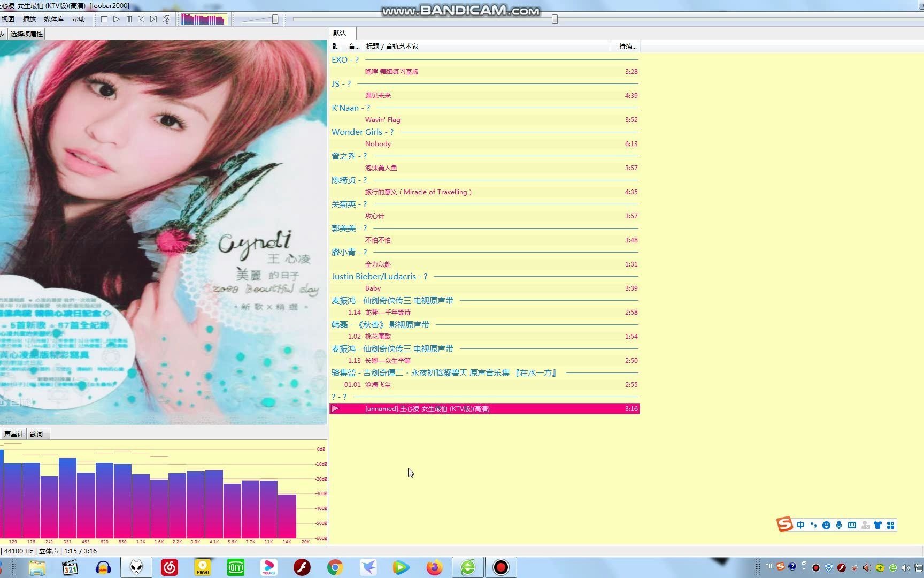Open the soft keyboard in Sogou bar
Screen dimensions: 924x578
(852, 525)
